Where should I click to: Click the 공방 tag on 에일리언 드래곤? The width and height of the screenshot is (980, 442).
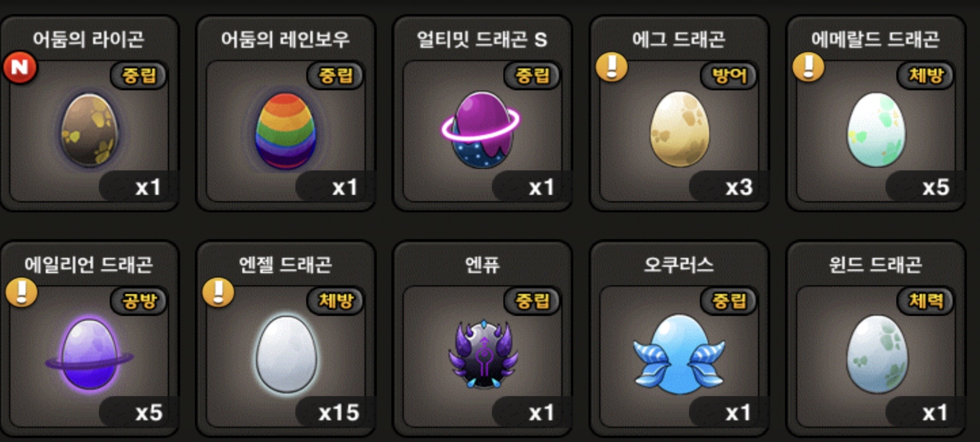[139, 301]
